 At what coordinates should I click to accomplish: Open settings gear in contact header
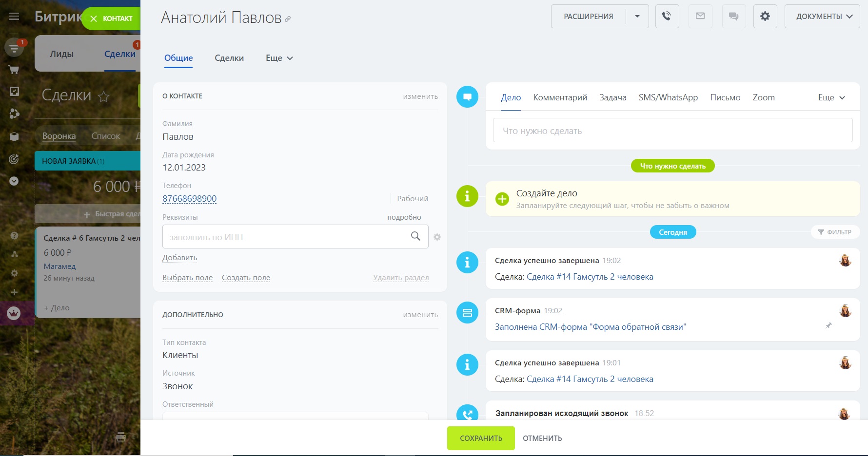click(765, 16)
